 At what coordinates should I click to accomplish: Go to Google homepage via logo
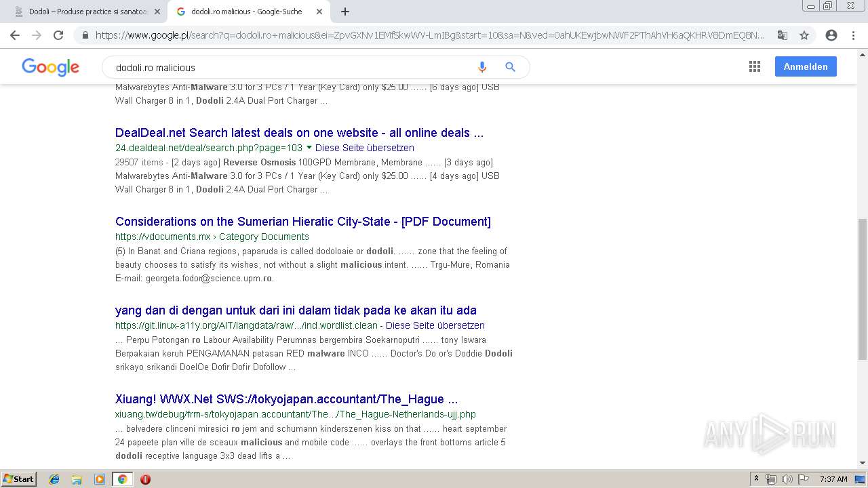tap(51, 66)
